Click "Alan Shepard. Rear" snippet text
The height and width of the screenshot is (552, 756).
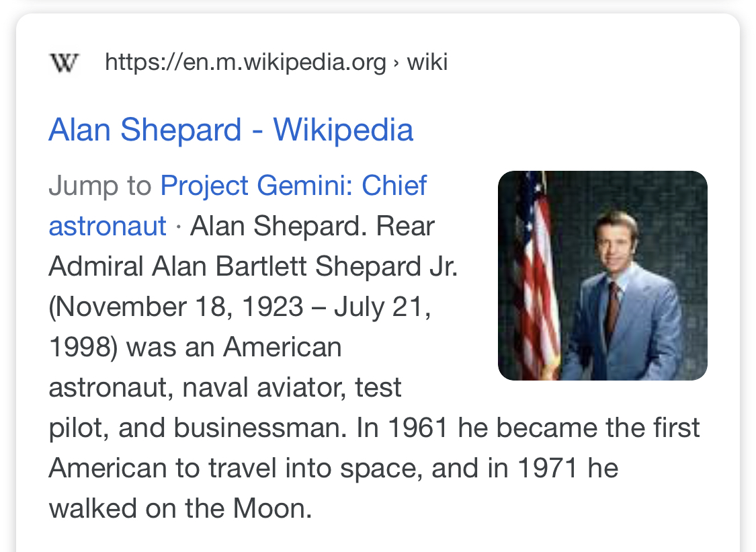coord(312,226)
